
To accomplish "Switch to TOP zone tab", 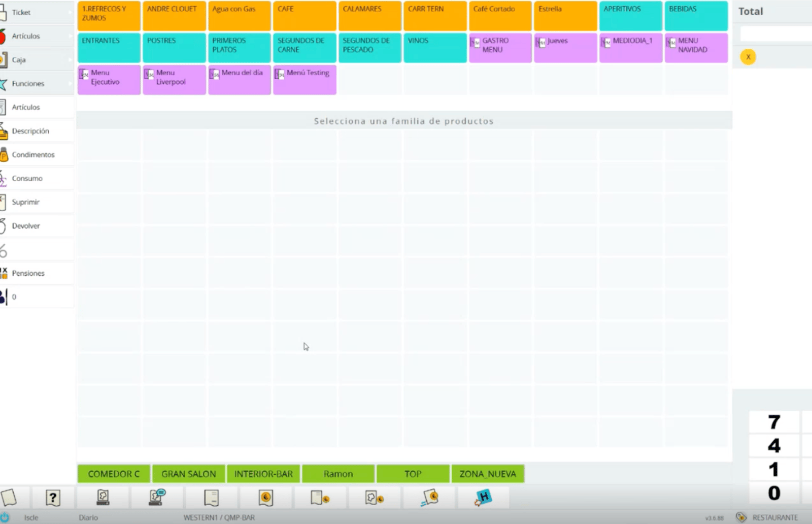I will pos(413,474).
